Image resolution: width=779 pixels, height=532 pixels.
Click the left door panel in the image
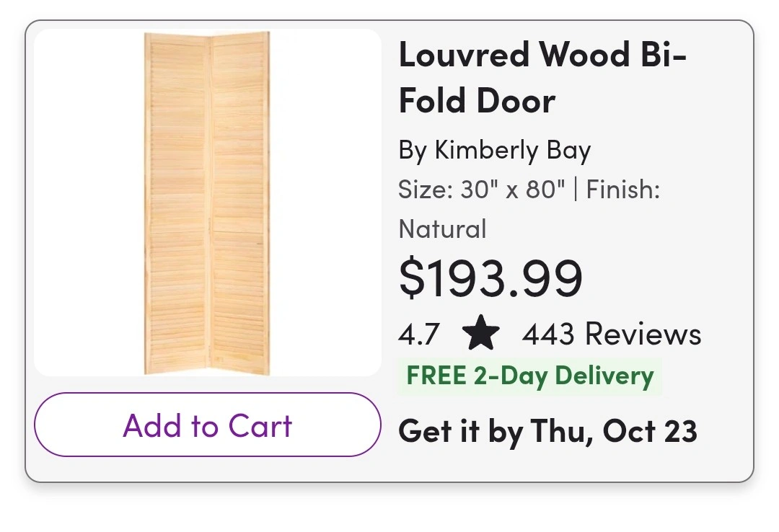(177, 203)
